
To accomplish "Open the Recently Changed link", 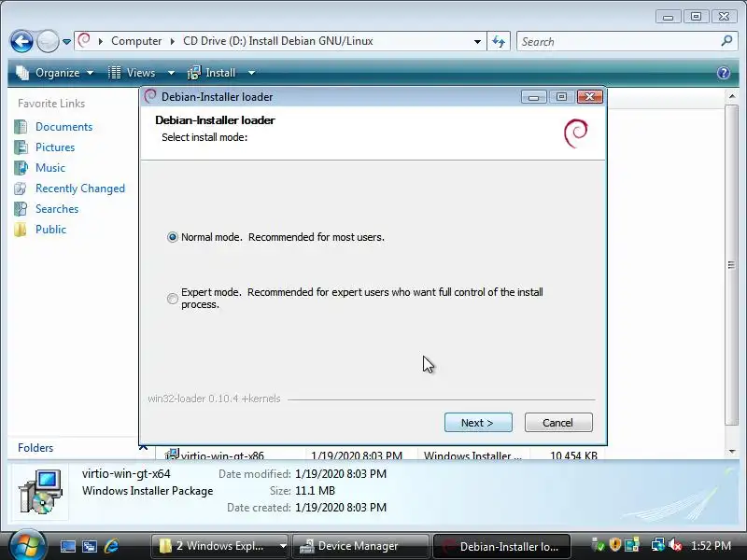I will tap(80, 189).
